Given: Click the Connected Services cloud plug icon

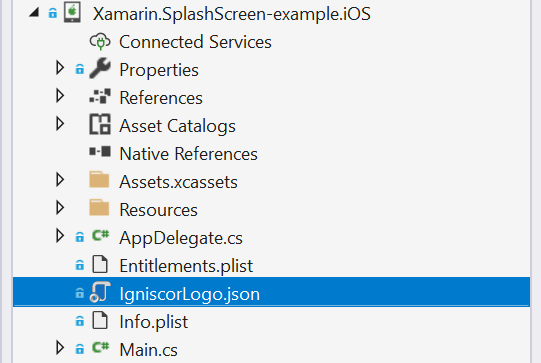Looking at the screenshot, I should tap(100, 42).
